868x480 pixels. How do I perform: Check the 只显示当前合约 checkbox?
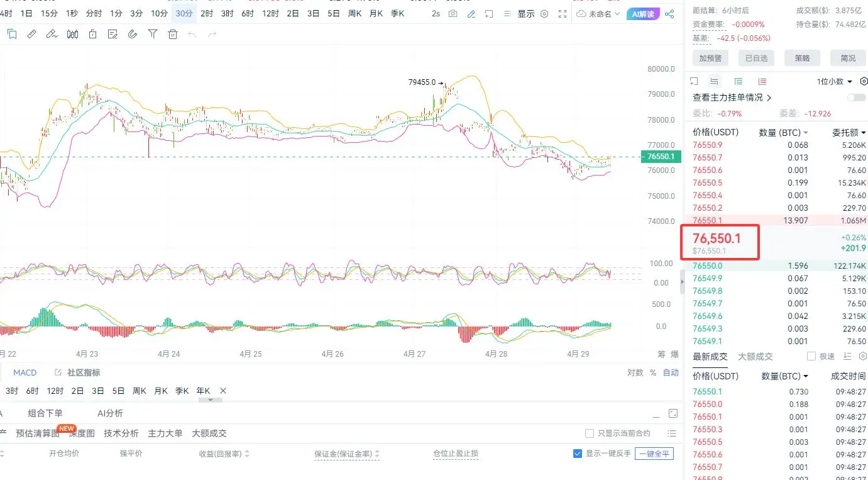click(590, 433)
